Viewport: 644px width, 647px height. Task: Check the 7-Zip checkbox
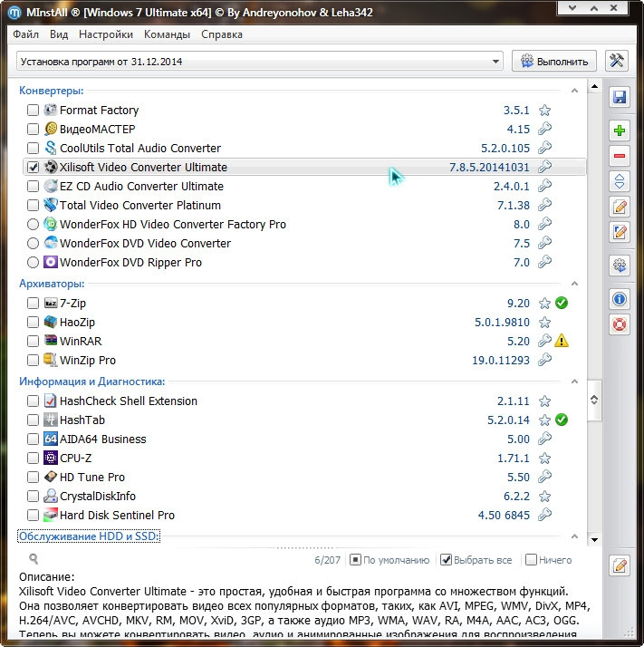click(33, 303)
